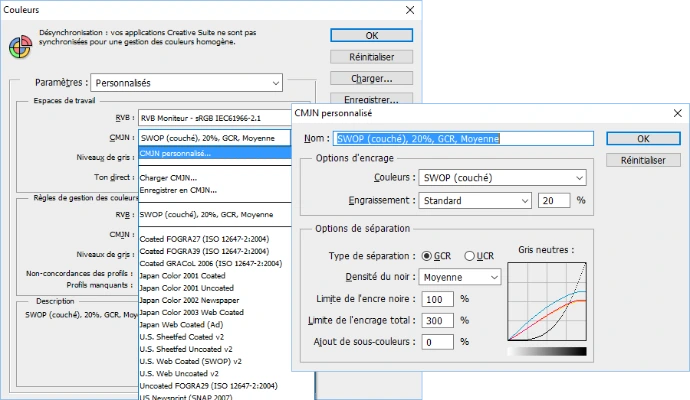Viewport: 690px width, 400px height.
Task: Click OK in CMJN personnalisé dialog
Action: (x=643, y=139)
